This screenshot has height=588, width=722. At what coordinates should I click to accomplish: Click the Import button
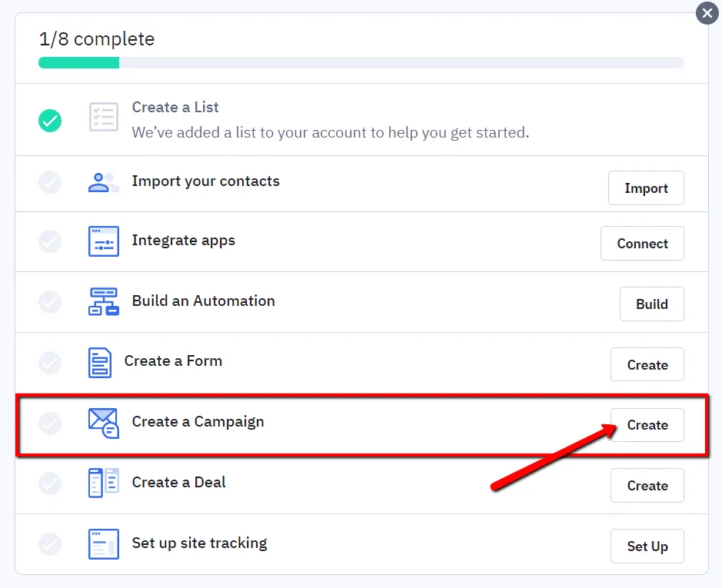tap(646, 188)
